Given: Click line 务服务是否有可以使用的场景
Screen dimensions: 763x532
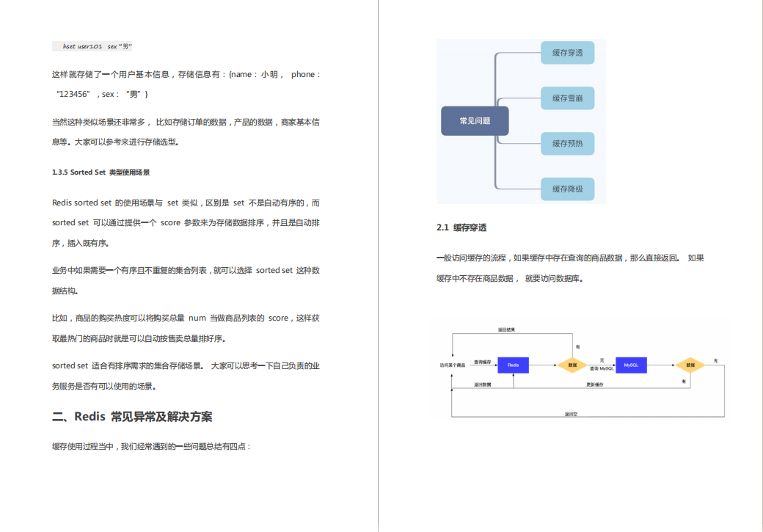Looking at the screenshot, I should pyautogui.click(x=104, y=386).
